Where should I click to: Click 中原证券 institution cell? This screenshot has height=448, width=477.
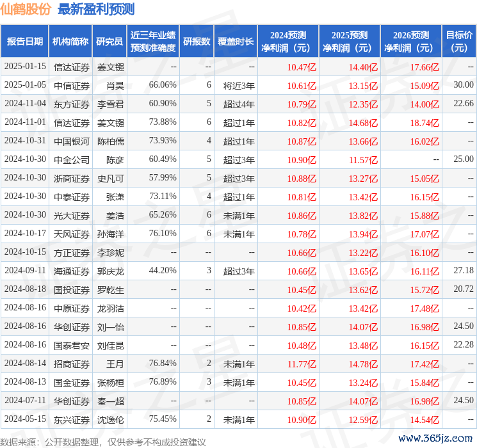pos(72,308)
